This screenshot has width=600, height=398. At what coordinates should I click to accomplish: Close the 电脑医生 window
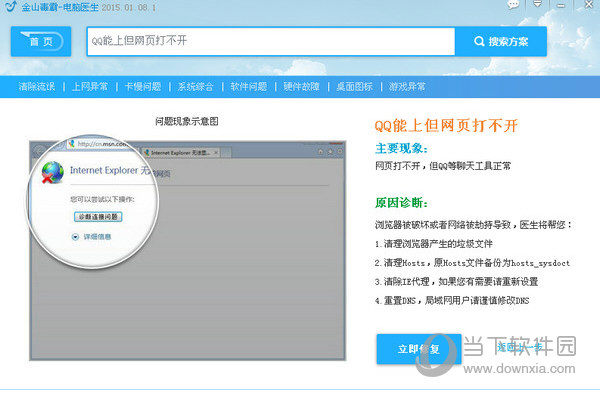click(x=589, y=5)
